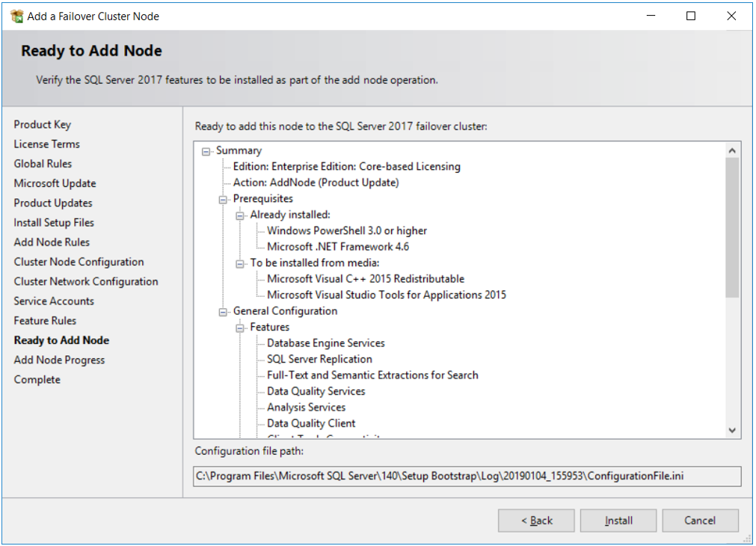Screen dimensions: 756x546
Task: Select the Prerequisites label
Action: point(262,198)
